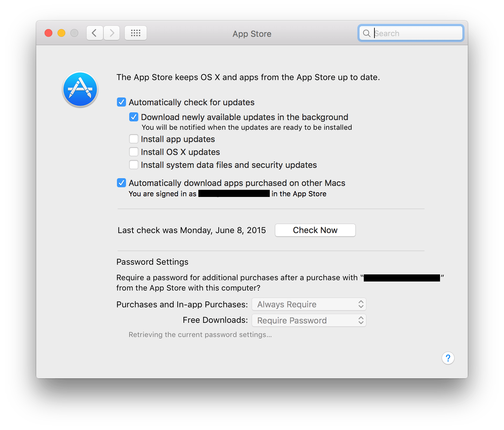The height and width of the screenshot is (430, 504).
Task: Disable Automatically check for updates
Action: tap(121, 102)
